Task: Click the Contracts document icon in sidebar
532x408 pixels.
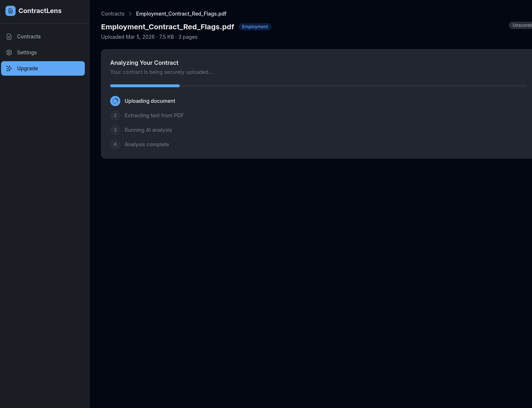Action: coord(9,37)
